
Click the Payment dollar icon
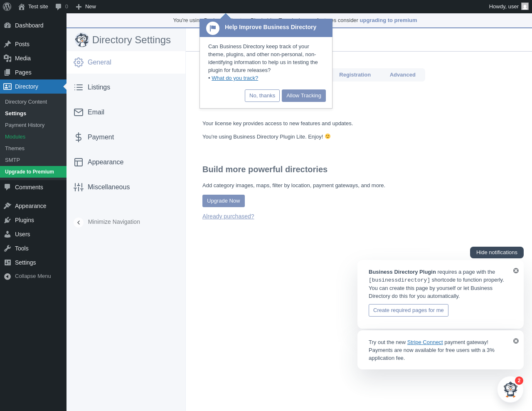(79, 137)
